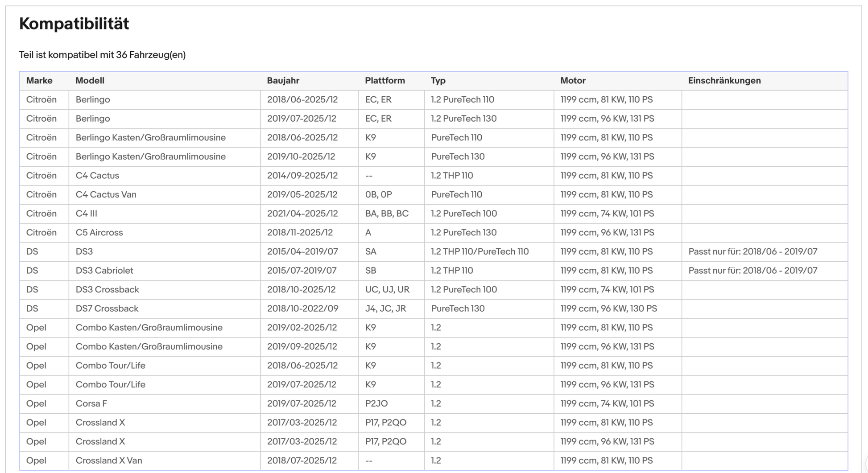Image resolution: width=868 pixels, height=473 pixels.
Task: Click the Marke column header
Action: [x=39, y=81]
